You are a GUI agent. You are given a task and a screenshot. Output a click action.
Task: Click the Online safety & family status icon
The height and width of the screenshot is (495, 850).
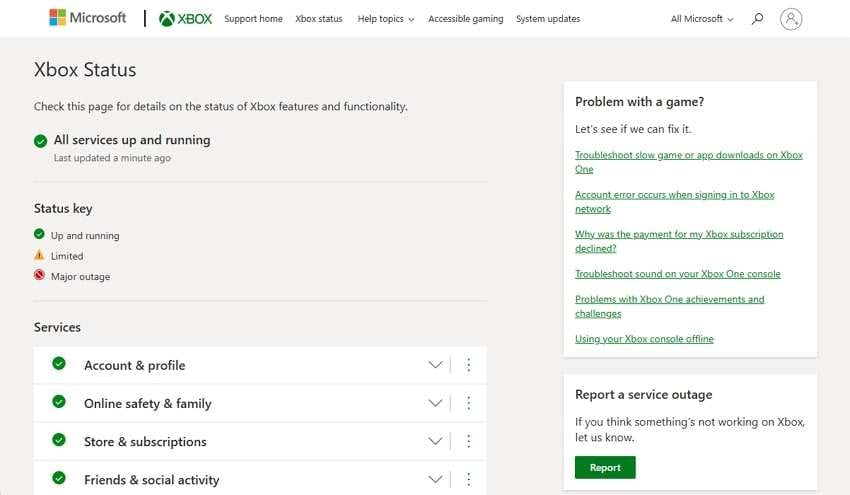click(59, 402)
